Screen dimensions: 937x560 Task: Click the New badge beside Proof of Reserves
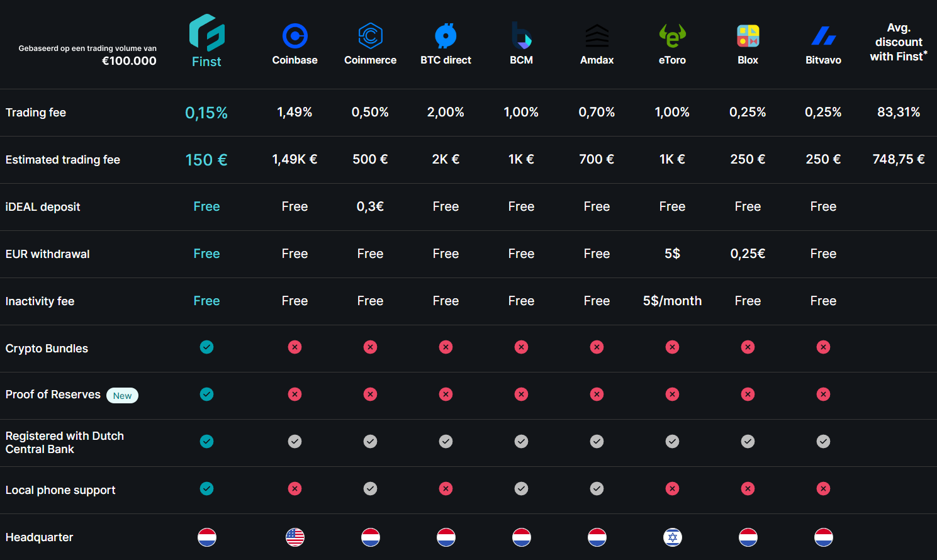[x=122, y=395]
